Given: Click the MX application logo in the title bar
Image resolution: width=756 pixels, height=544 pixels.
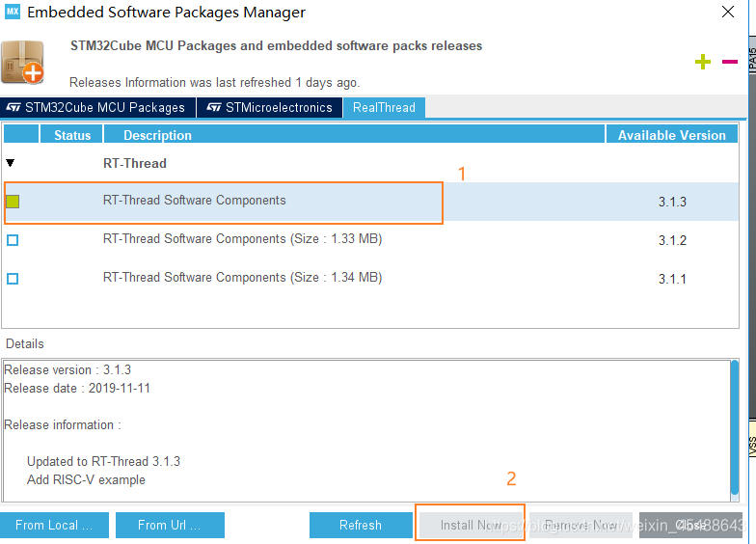Looking at the screenshot, I should point(13,12).
